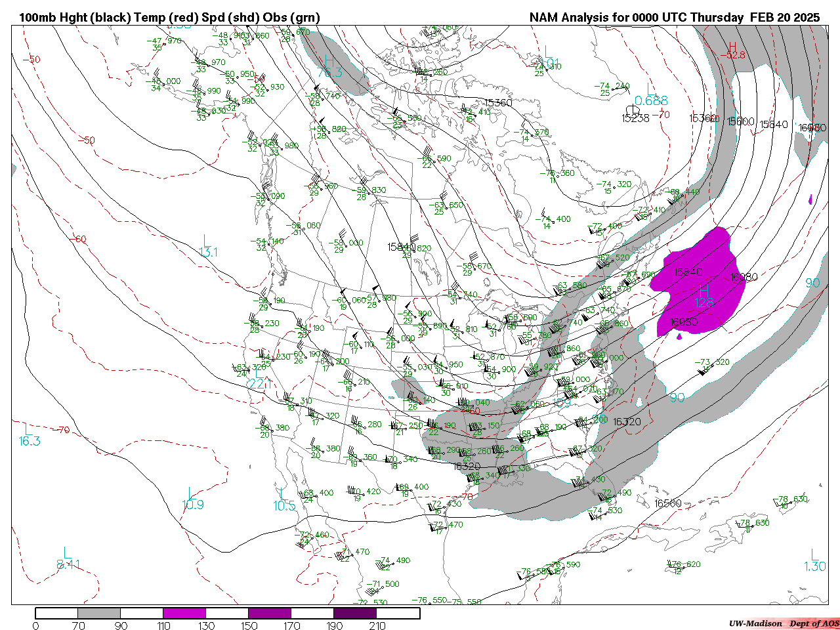The width and height of the screenshot is (840, 630).
Task: Click the H 128 wind speed maximum marker
Action: point(703,296)
